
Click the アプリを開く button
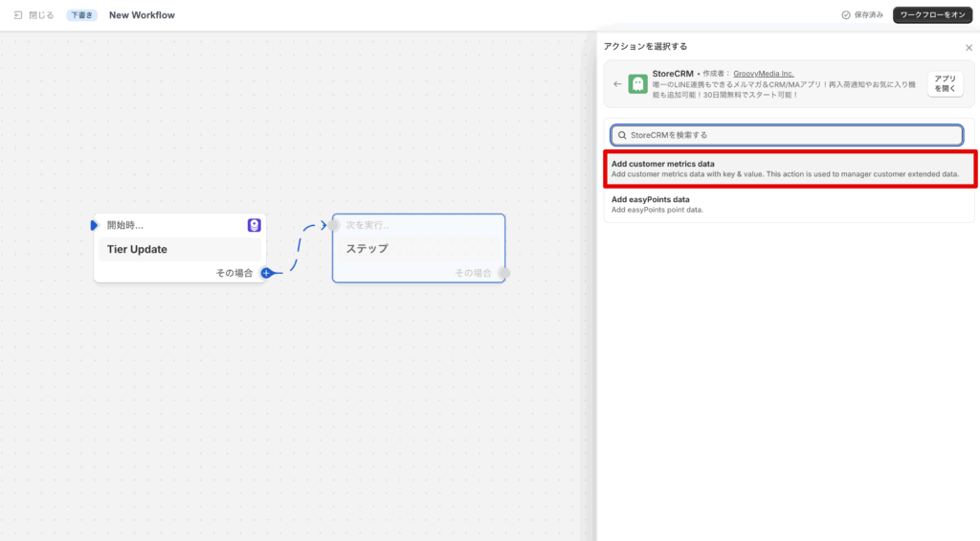click(x=945, y=84)
